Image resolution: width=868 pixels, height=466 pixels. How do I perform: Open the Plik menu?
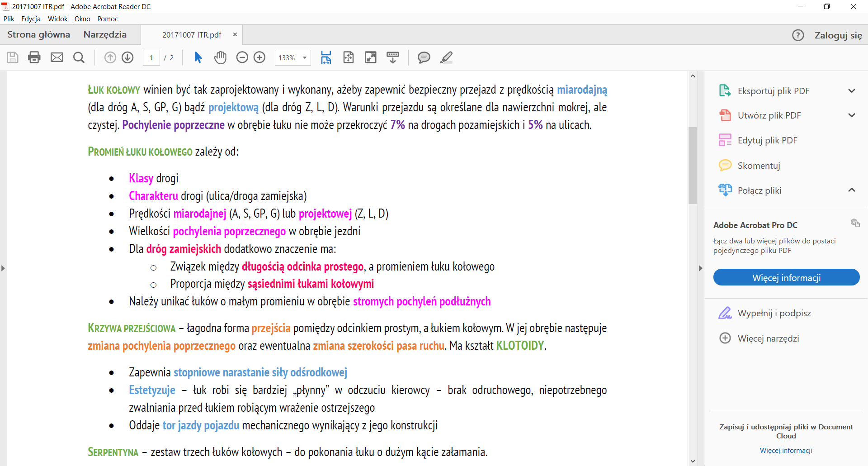click(x=9, y=19)
